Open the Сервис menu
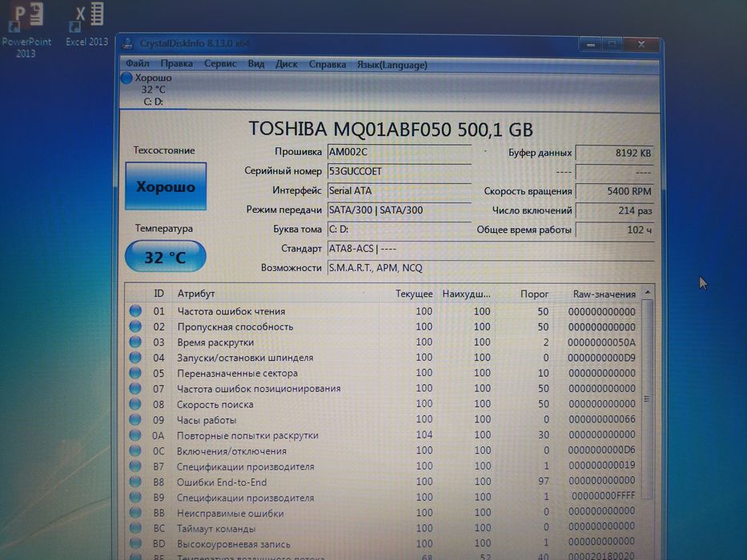 pos(220,64)
